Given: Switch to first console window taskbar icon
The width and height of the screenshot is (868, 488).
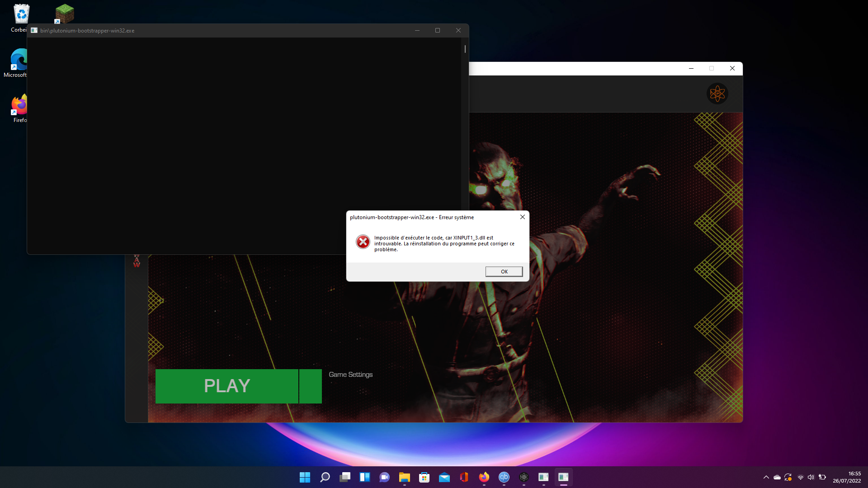Looking at the screenshot, I should point(543,477).
